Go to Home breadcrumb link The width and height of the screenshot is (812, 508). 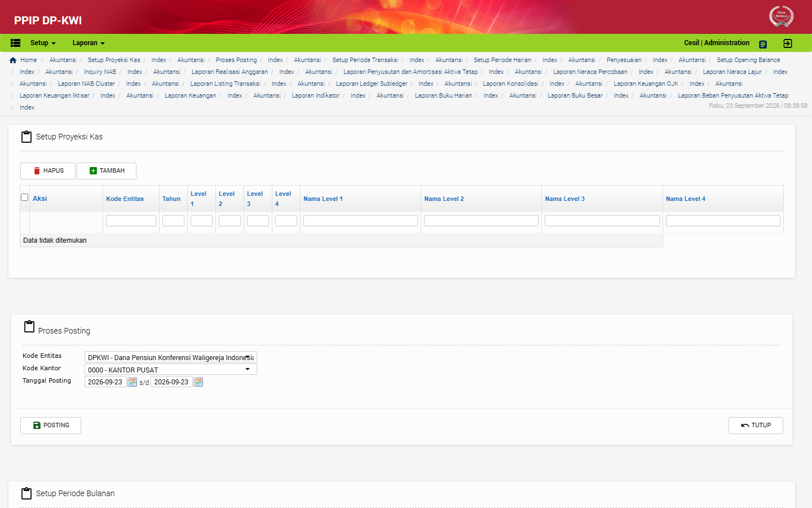click(x=28, y=60)
